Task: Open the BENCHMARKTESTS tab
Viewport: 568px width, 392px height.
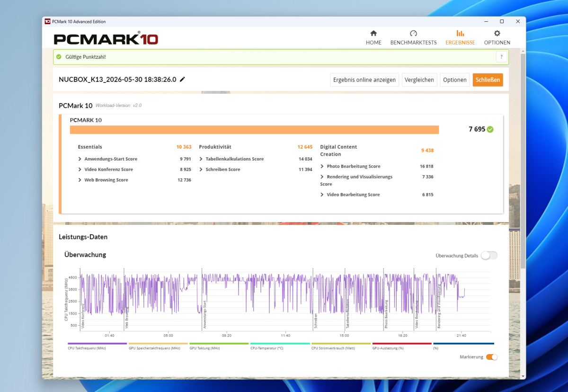Action: pyautogui.click(x=413, y=38)
